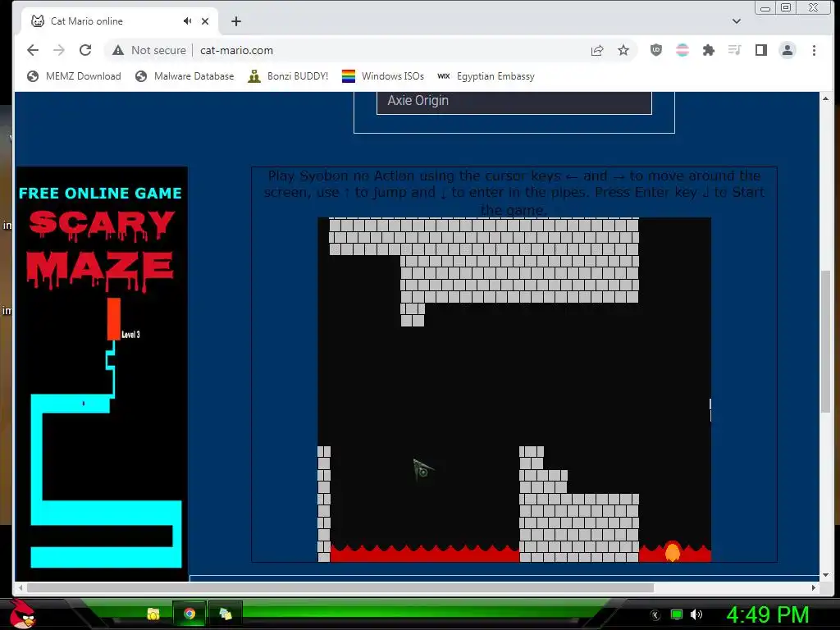Select the Cat Mario online tab
The image size is (840, 630).
tap(121, 21)
